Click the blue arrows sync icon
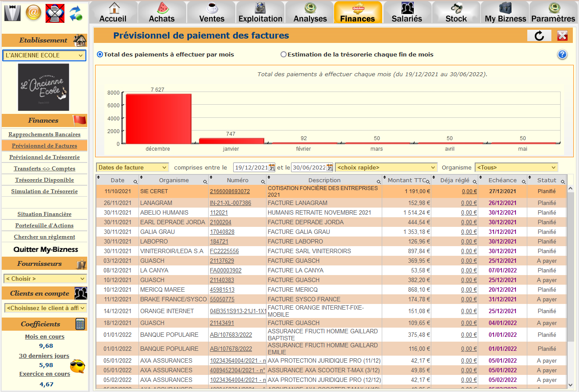 (76, 13)
